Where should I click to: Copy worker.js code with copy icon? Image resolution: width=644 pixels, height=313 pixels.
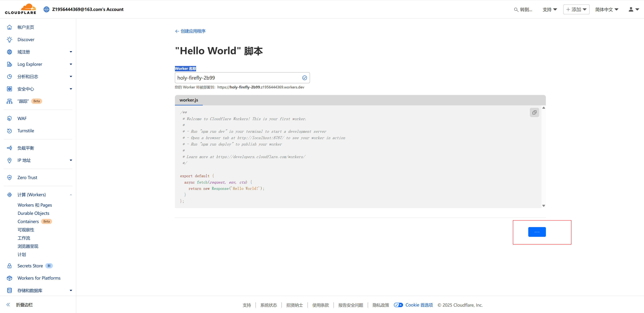tap(534, 113)
